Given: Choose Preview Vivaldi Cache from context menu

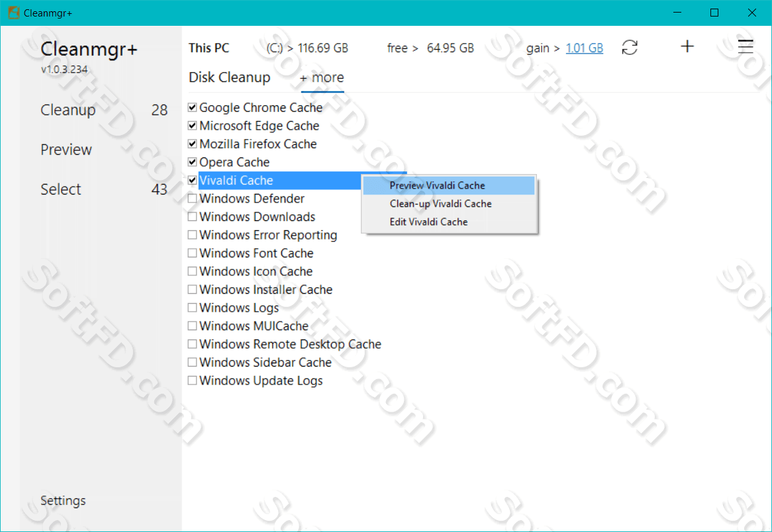Looking at the screenshot, I should (x=448, y=185).
